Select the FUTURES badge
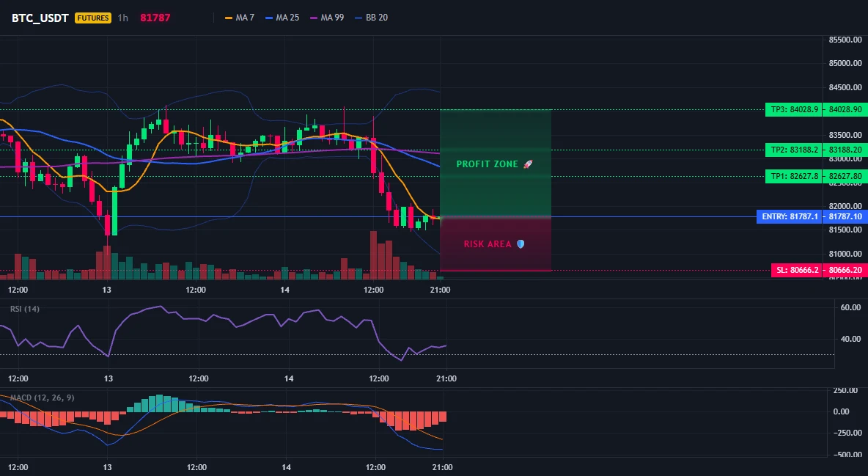Viewport: 868px width, 476px height. click(93, 18)
